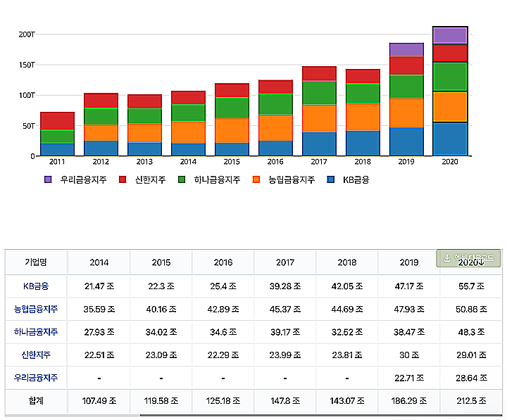Open the 농협금융지주 company link
This screenshot has width=507, height=420.
36,309
